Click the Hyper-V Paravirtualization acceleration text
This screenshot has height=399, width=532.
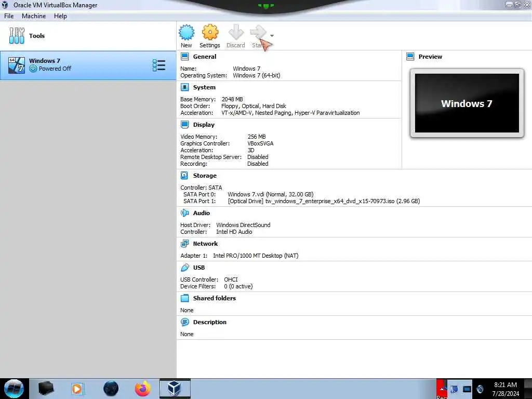[327, 113]
